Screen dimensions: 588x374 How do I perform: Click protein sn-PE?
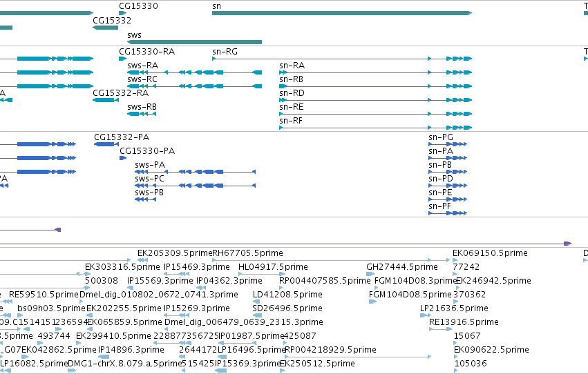click(x=448, y=199)
